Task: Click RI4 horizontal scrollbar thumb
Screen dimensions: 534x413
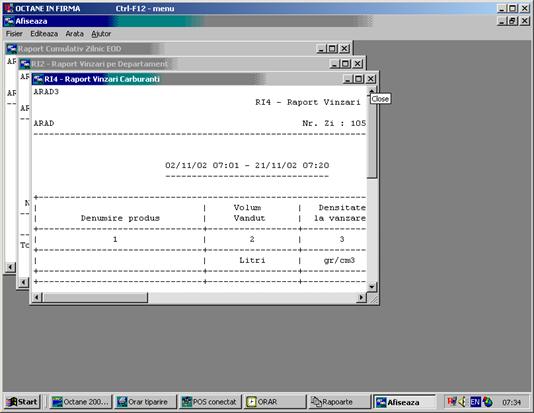Action: pos(95,298)
